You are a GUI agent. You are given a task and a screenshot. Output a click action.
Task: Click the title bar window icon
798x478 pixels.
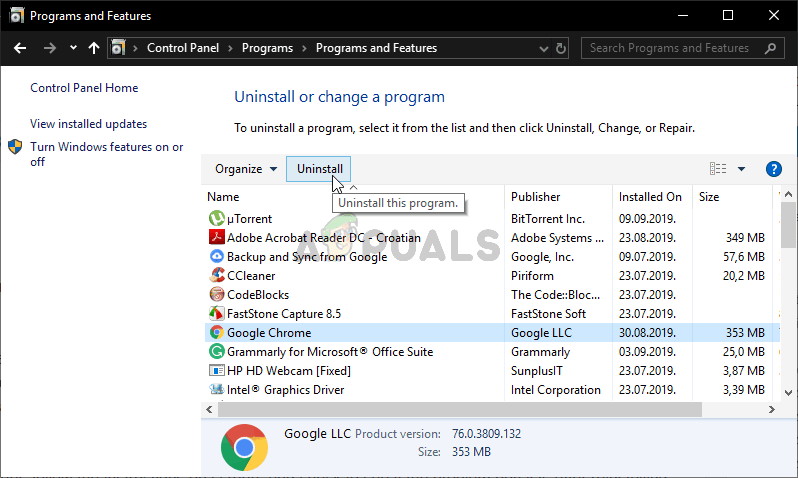click(16, 15)
